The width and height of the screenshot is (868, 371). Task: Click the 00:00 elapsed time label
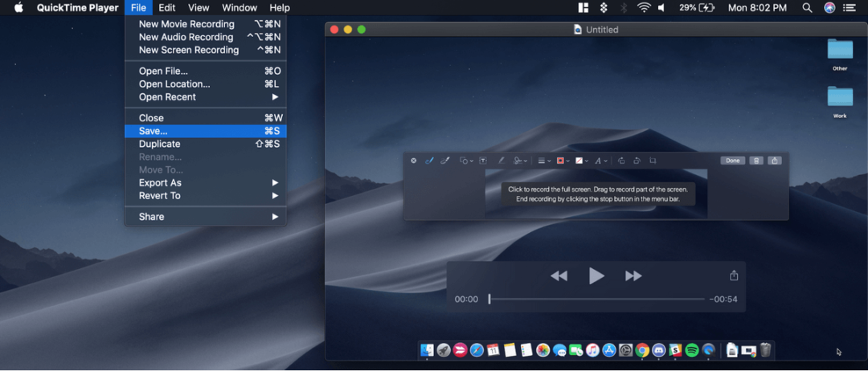(x=466, y=299)
